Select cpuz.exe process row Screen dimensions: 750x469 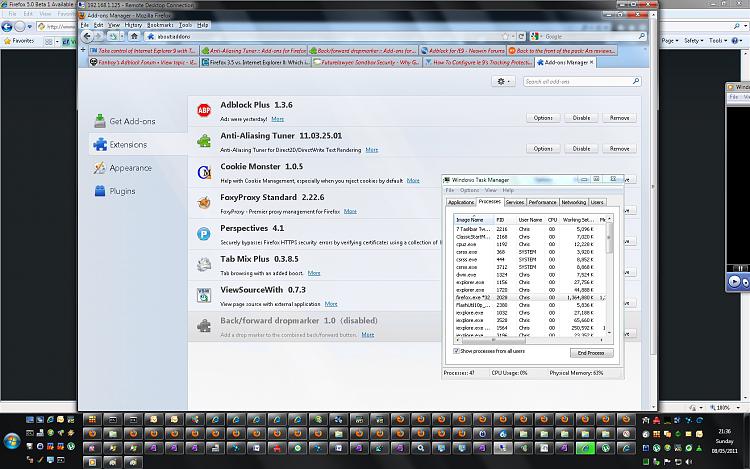coord(530,244)
